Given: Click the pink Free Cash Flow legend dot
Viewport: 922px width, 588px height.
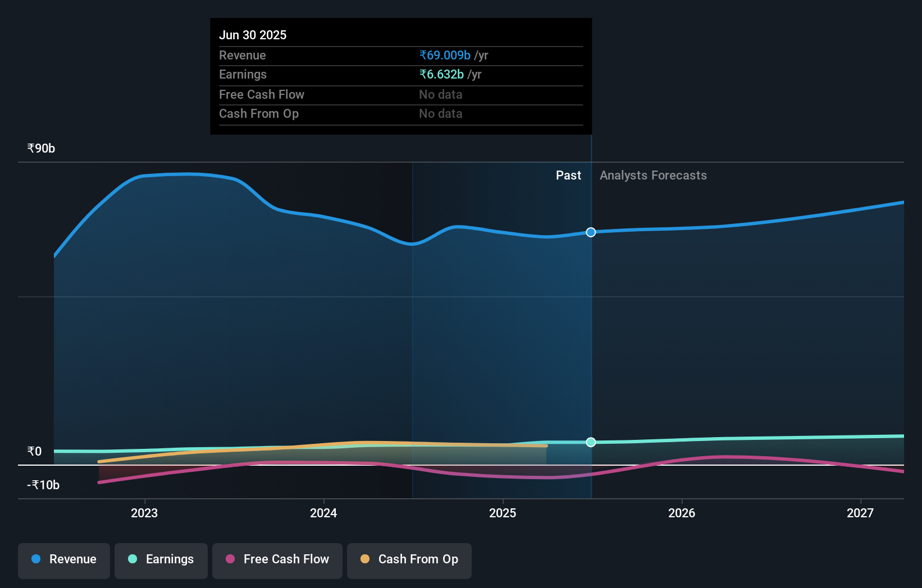Looking at the screenshot, I should (x=230, y=559).
